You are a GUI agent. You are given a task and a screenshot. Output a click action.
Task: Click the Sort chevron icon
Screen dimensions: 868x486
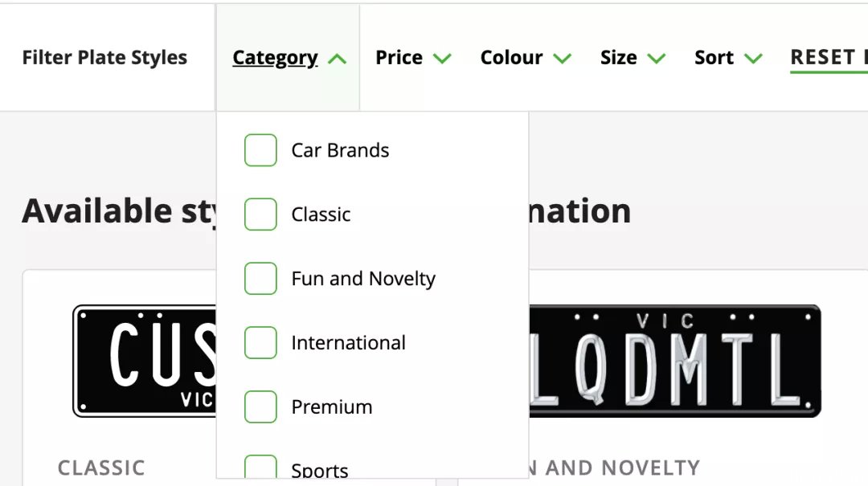pos(753,58)
